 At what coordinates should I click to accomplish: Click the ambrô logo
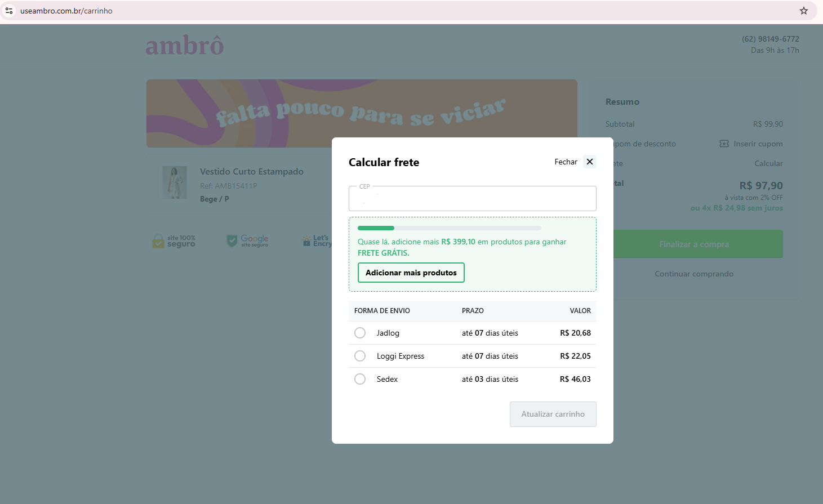[x=185, y=46]
